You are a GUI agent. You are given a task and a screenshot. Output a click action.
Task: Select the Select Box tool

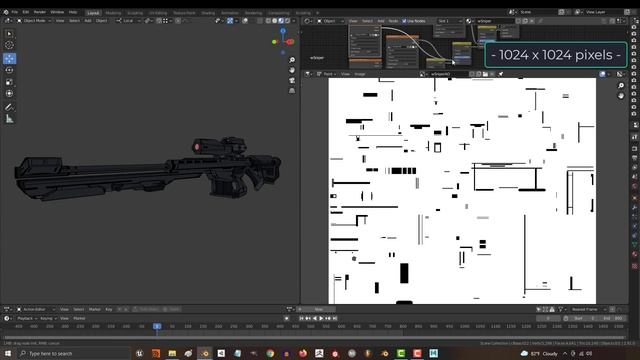coord(9,34)
